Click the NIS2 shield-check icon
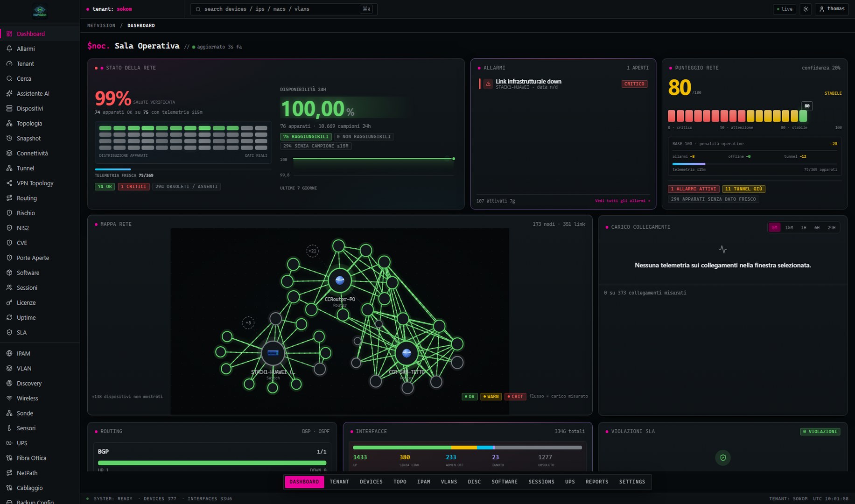Image resolution: width=855 pixels, height=504 pixels. pyautogui.click(x=9, y=228)
